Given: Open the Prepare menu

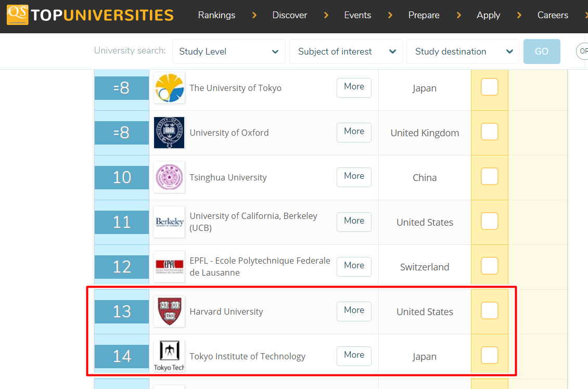Looking at the screenshot, I should pyautogui.click(x=424, y=15).
